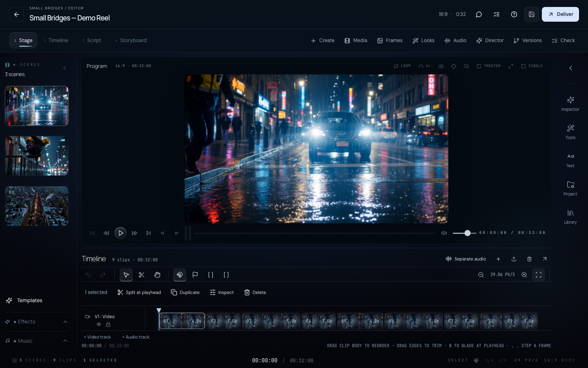Expand program viewer to fullscreen

pos(511,66)
